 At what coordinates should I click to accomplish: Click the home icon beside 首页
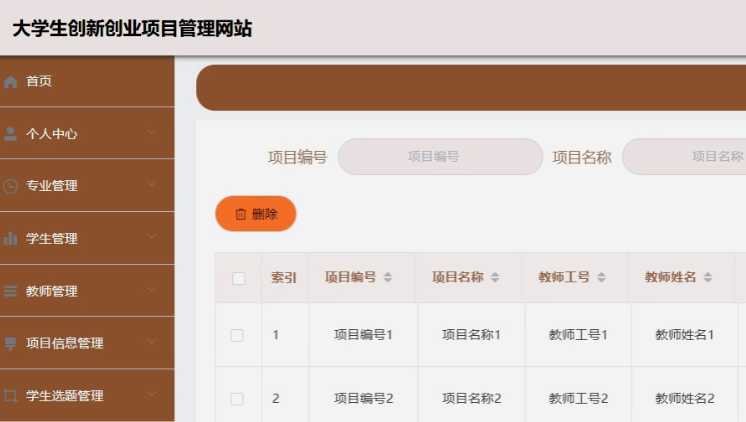(11, 82)
